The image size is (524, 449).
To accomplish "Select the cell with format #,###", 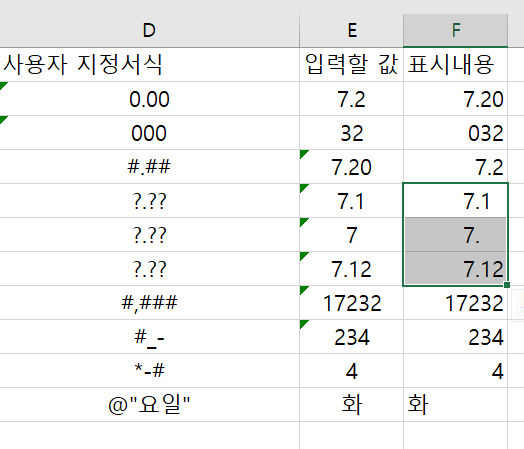I will click(149, 303).
